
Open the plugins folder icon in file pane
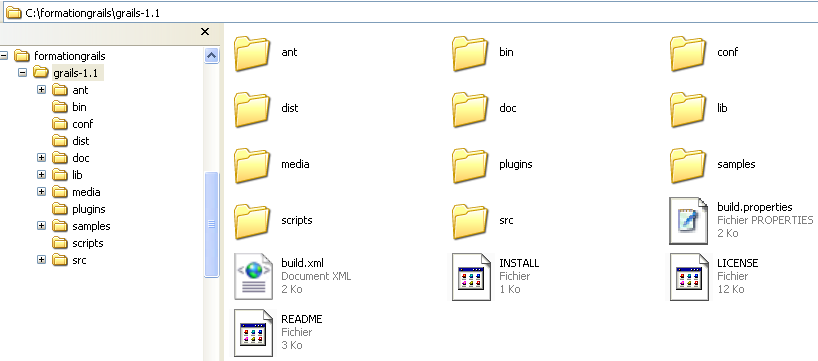[470, 165]
